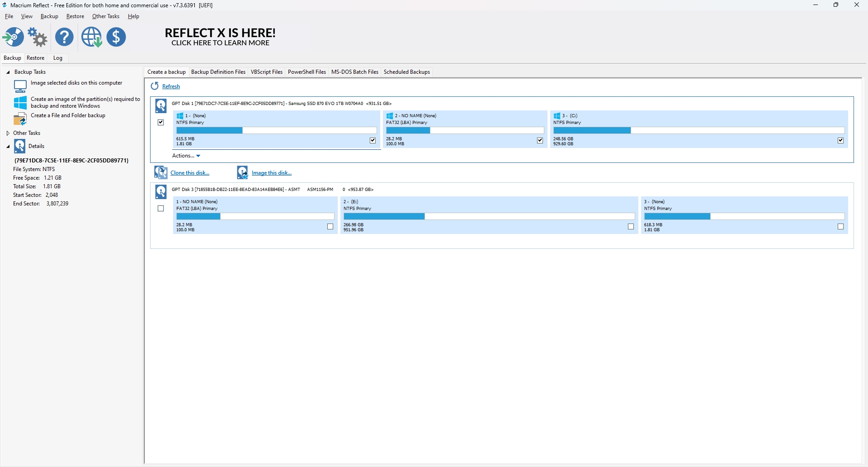Click the globe check-for-updates icon
The height and width of the screenshot is (467, 868).
(92, 37)
